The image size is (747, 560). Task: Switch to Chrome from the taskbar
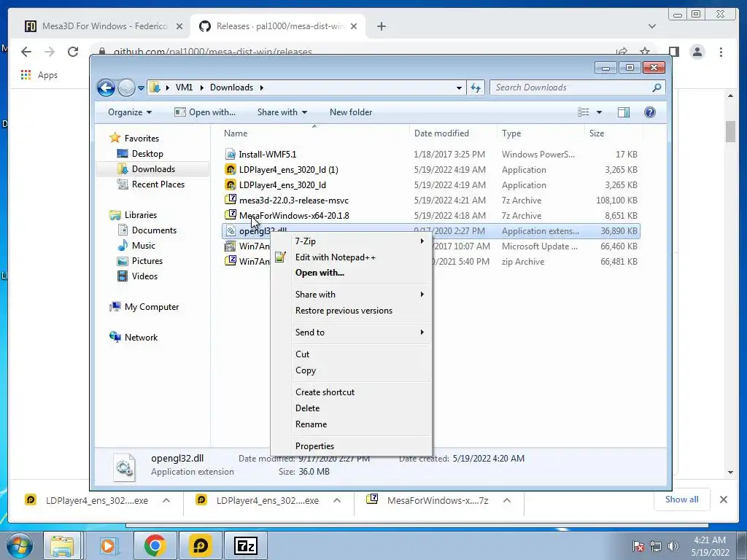pos(155,545)
